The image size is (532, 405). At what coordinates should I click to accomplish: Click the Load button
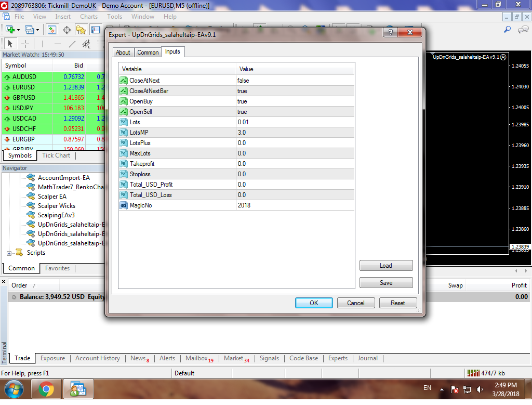click(x=386, y=266)
